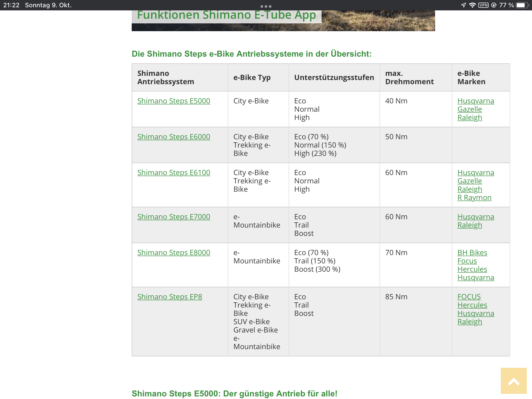The image size is (532, 399).
Task: Tap the '77 %' battery percentage text
Action: tap(506, 5)
